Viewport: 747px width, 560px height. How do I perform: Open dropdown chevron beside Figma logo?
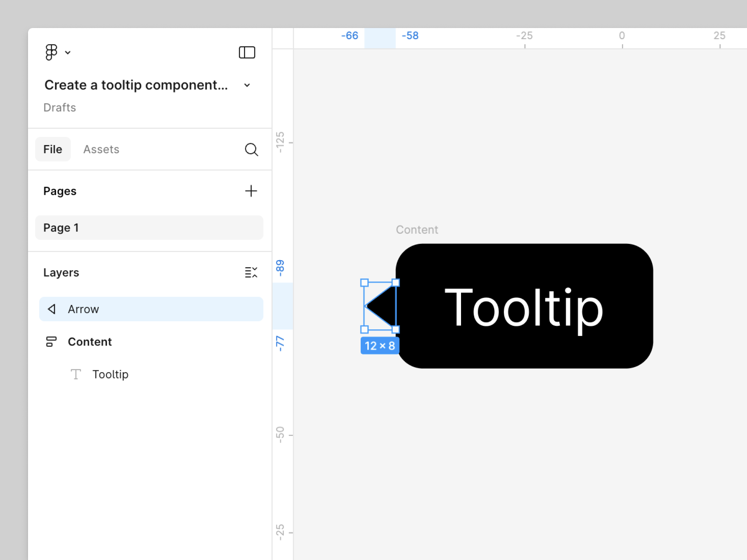coord(68,52)
